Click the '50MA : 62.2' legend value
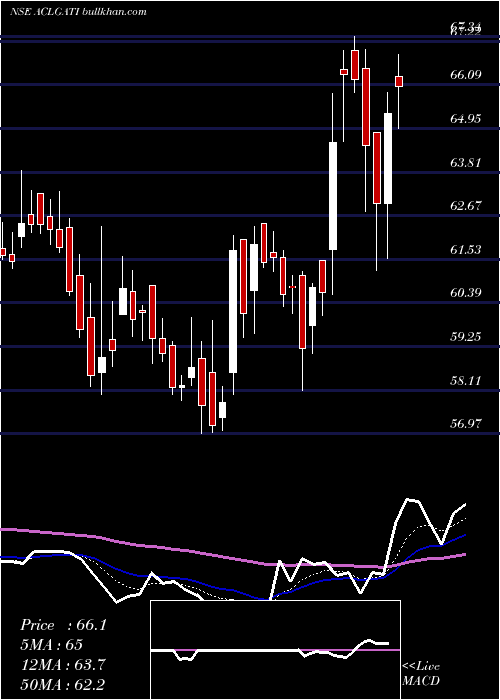This screenshot has height=700, width=500. click(63, 684)
